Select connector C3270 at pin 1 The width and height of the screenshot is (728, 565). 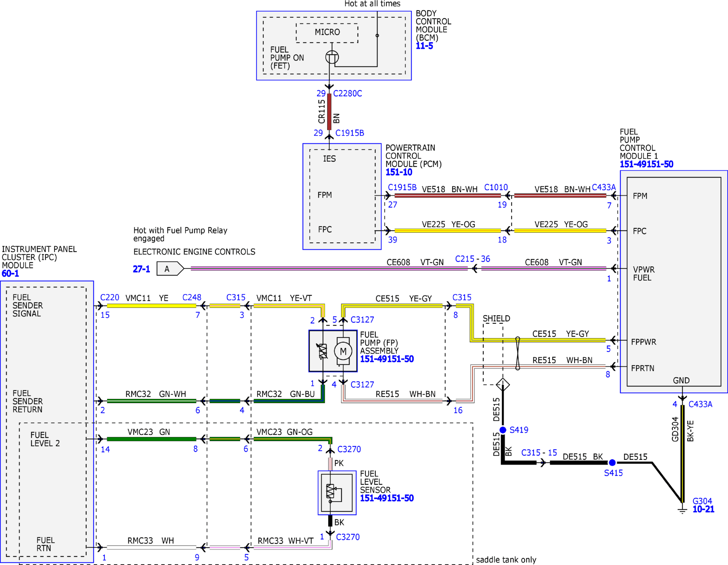pos(348,537)
